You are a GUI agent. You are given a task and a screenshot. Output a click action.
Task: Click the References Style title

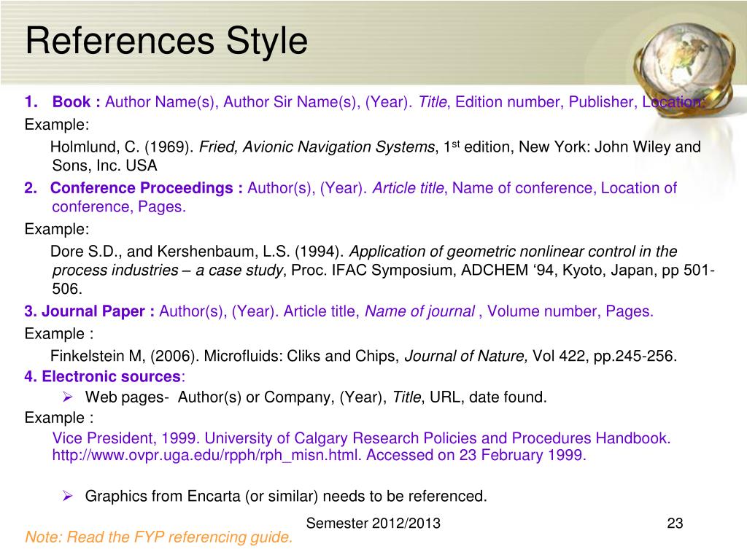click(x=166, y=41)
